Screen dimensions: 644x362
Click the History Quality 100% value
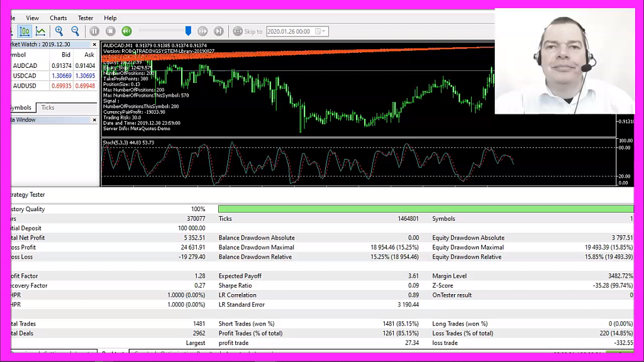coord(198,209)
